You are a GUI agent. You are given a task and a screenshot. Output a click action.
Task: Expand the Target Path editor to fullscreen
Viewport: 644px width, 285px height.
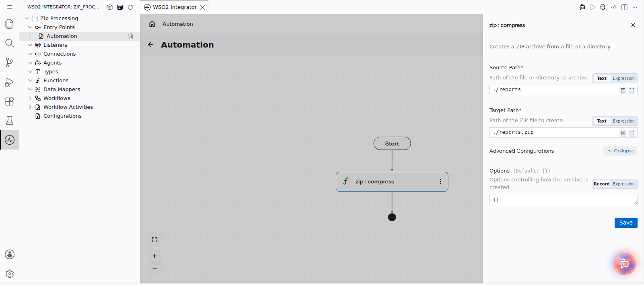pyautogui.click(x=632, y=133)
